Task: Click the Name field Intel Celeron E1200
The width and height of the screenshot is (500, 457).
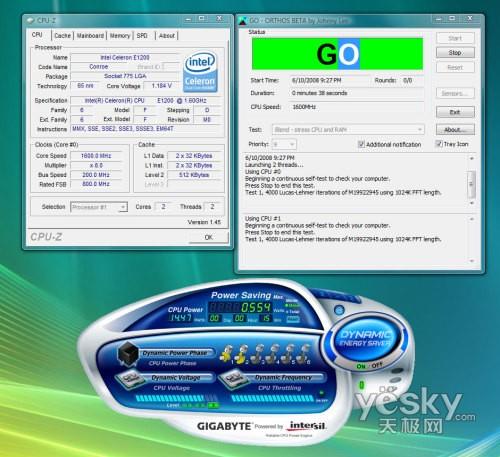Action: click(x=125, y=57)
